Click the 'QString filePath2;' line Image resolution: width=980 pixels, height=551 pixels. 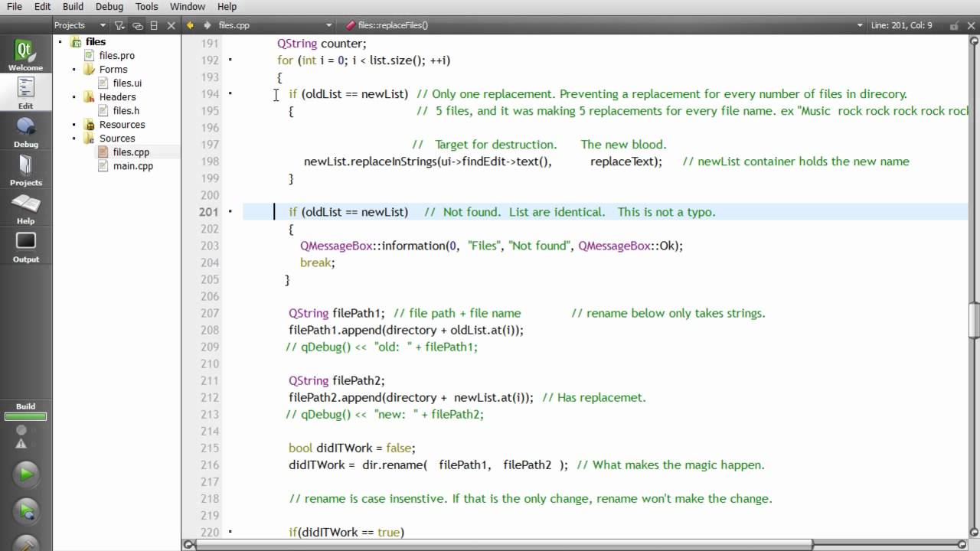[x=337, y=380]
